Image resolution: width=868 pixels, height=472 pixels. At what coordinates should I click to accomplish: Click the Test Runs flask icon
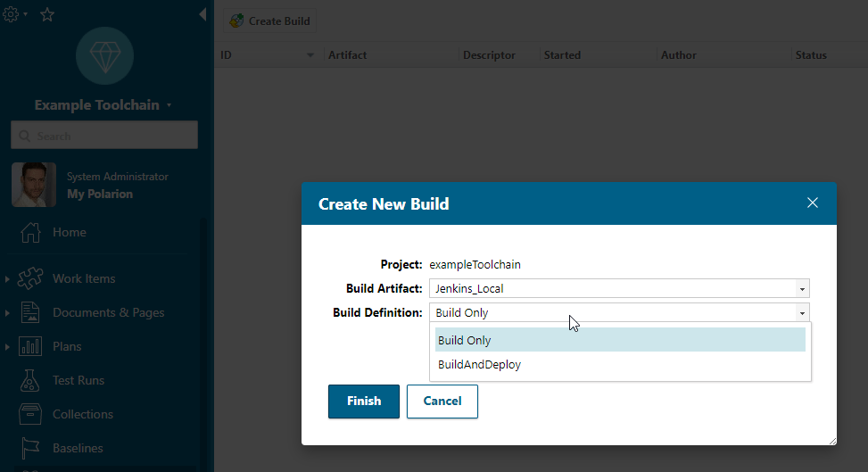click(x=30, y=380)
